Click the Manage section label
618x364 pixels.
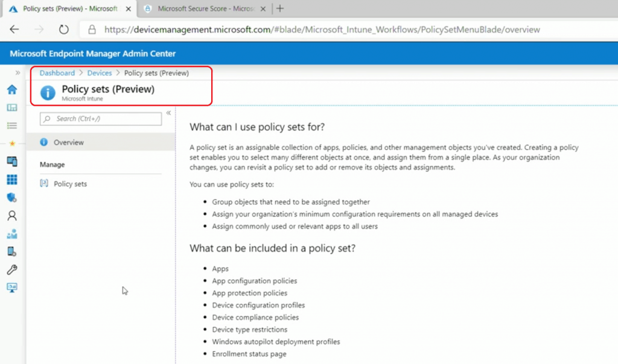coord(52,164)
